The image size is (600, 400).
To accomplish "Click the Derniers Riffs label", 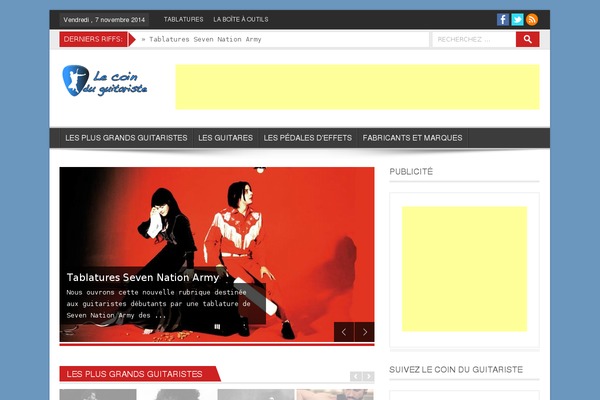I will tap(93, 39).
